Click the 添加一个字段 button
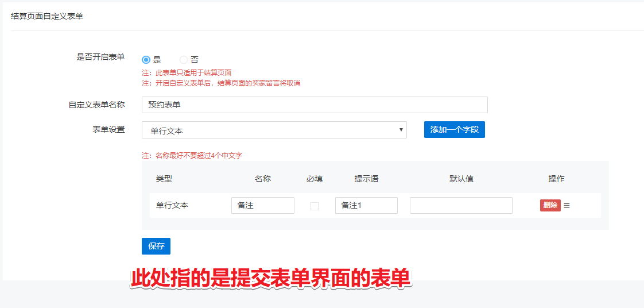Screen dimensions: 644x308 pyautogui.click(x=454, y=129)
